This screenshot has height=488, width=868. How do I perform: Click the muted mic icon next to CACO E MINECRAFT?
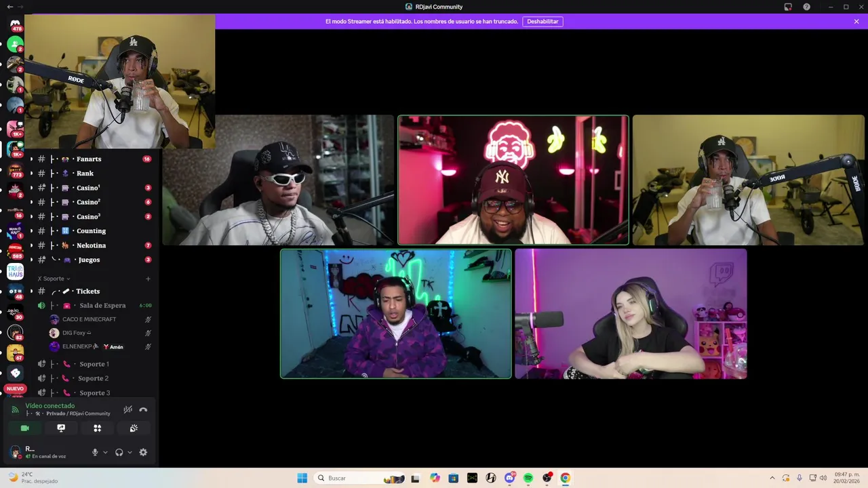tap(148, 319)
